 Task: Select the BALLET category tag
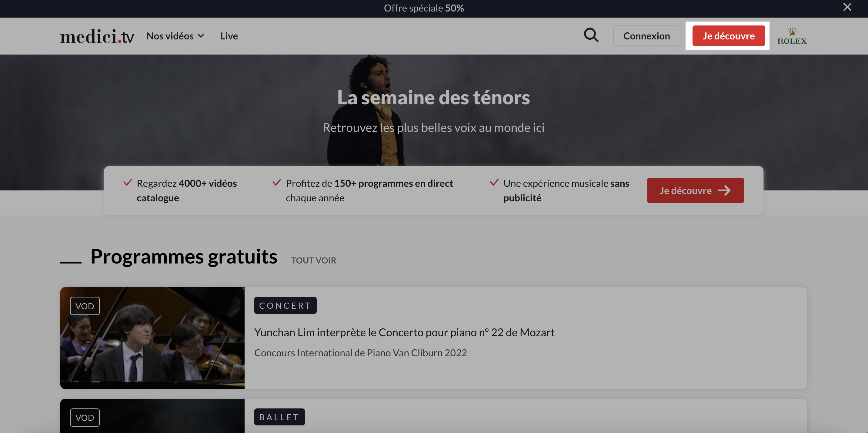coord(279,417)
